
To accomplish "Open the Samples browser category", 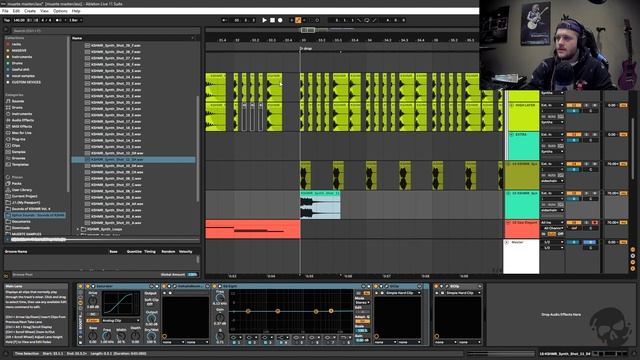I will pos(18,152).
